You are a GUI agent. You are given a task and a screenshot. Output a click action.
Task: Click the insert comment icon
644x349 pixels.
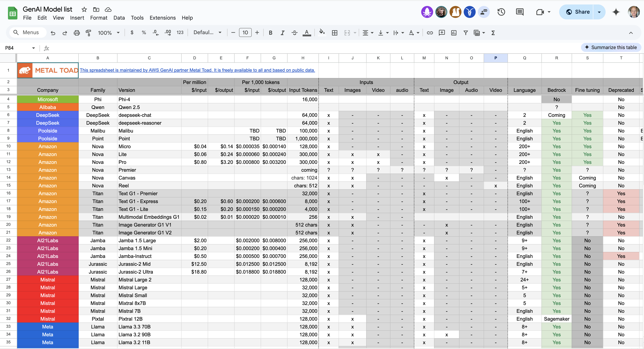coord(442,32)
